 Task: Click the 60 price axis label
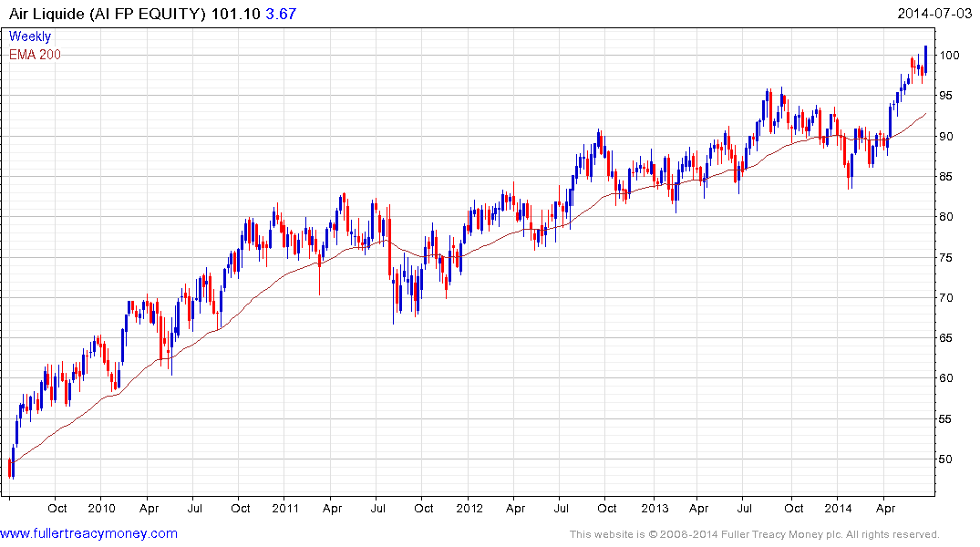(946, 377)
